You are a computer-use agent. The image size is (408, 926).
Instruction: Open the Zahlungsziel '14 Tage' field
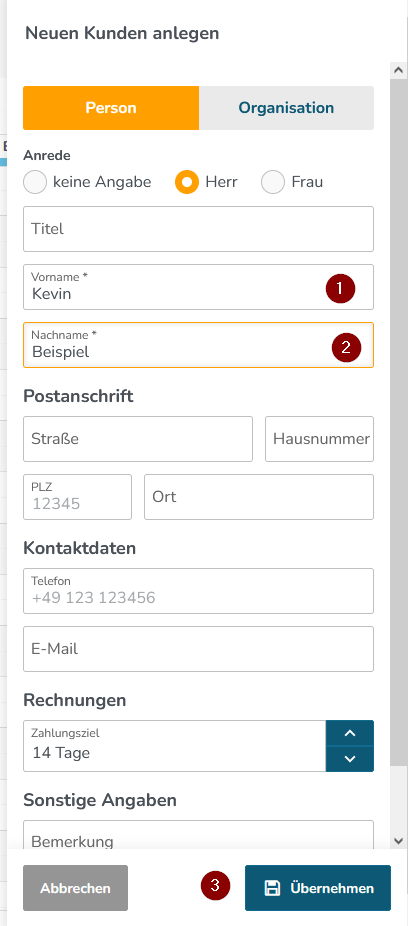(x=175, y=746)
